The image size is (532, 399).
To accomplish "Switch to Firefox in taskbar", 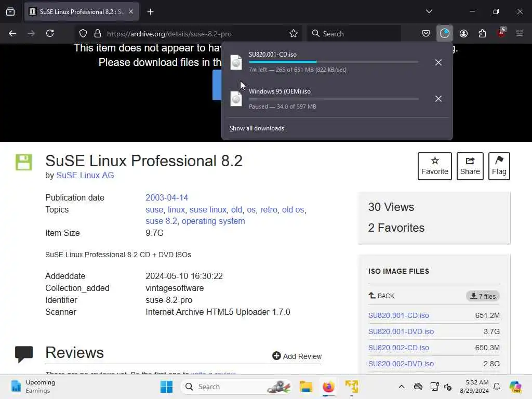I will 328,387.
